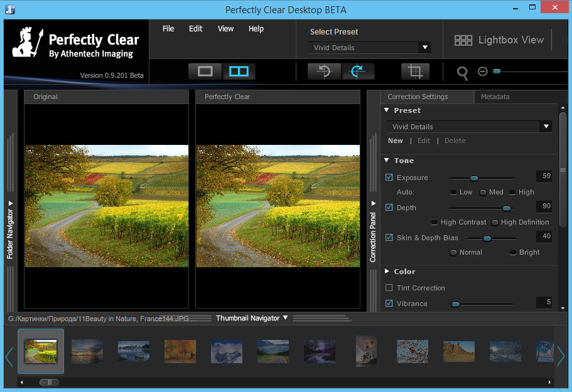
Task: Click the Skin & Depth Bias slider handle
Action: click(x=487, y=238)
